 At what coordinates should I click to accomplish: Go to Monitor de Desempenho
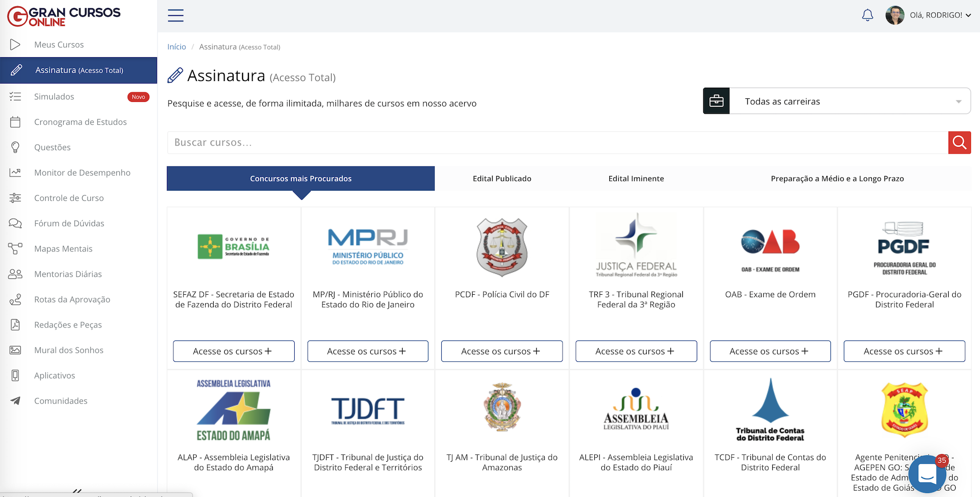tap(82, 172)
